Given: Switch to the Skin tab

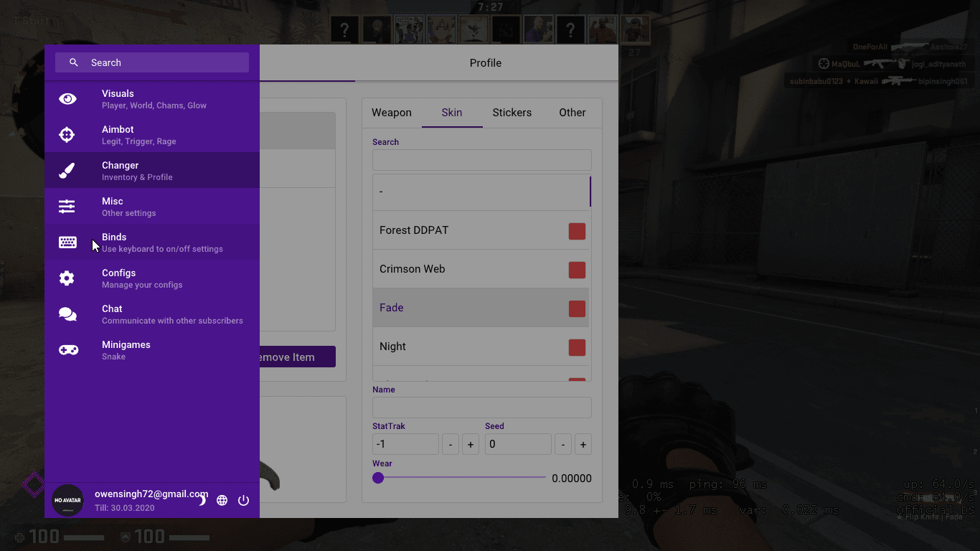Looking at the screenshot, I should [452, 113].
